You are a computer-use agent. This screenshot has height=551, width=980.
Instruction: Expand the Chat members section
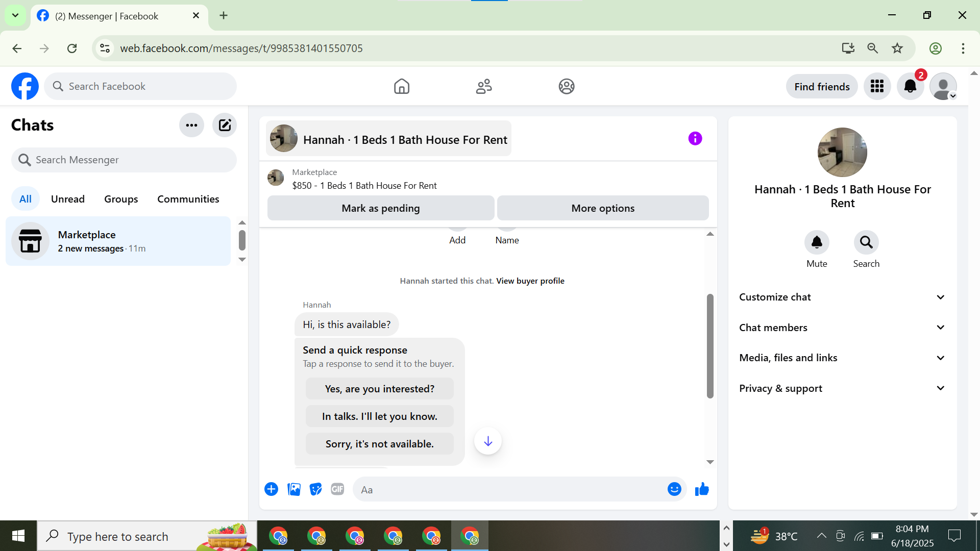coord(842,328)
